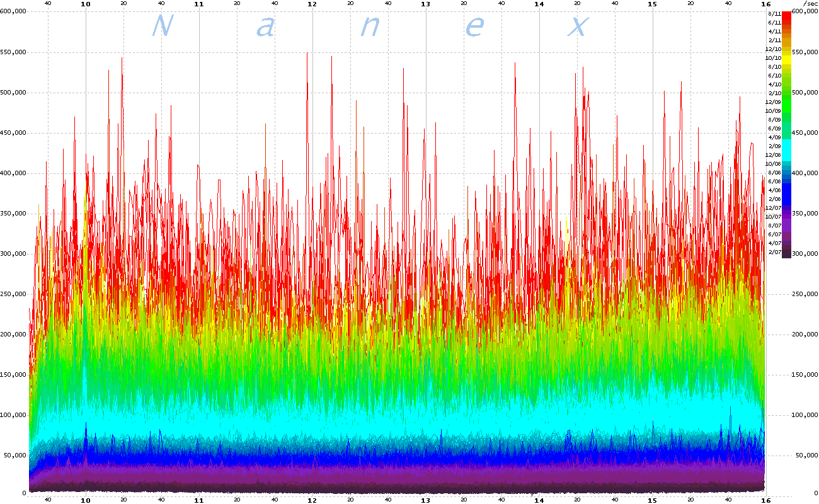The image size is (819, 504).
Task: Click the letter N in Nanex watermark
Action: pyautogui.click(x=163, y=26)
